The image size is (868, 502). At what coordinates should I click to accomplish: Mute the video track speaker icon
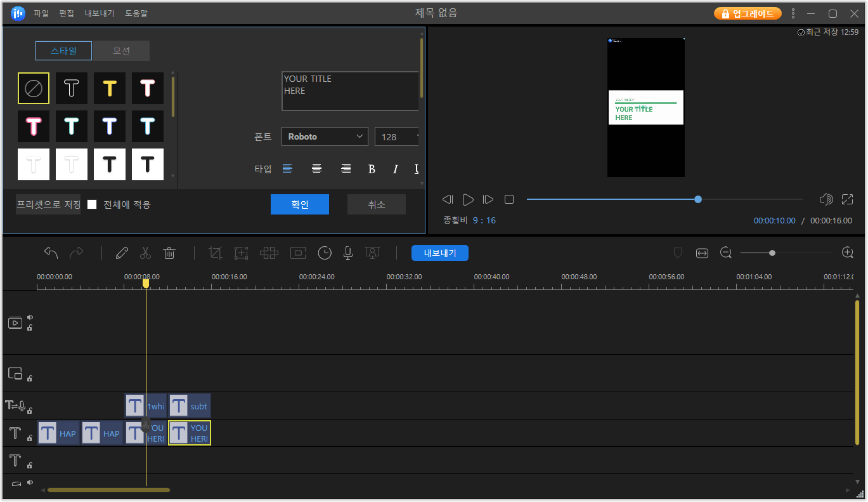coord(30,318)
